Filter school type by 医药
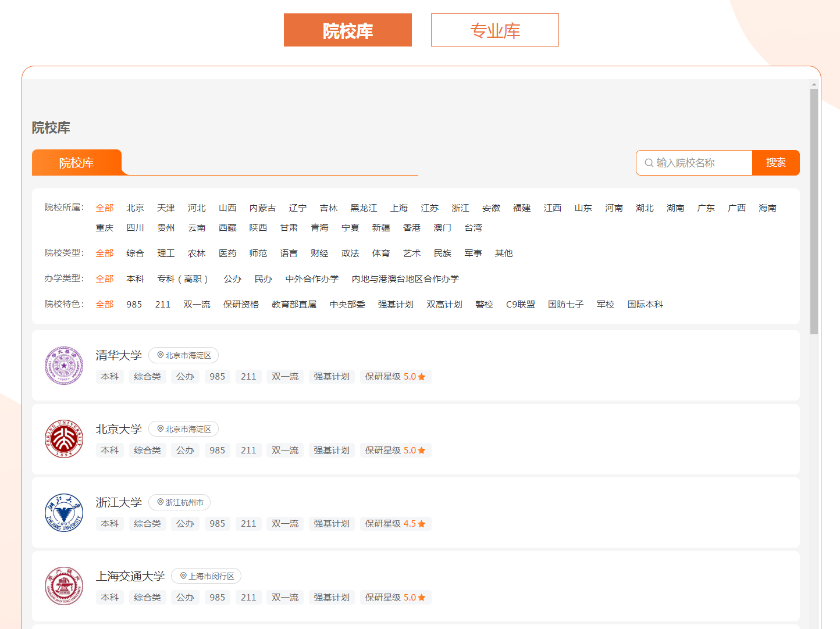Screen dimensions: 840x629 pos(227,253)
